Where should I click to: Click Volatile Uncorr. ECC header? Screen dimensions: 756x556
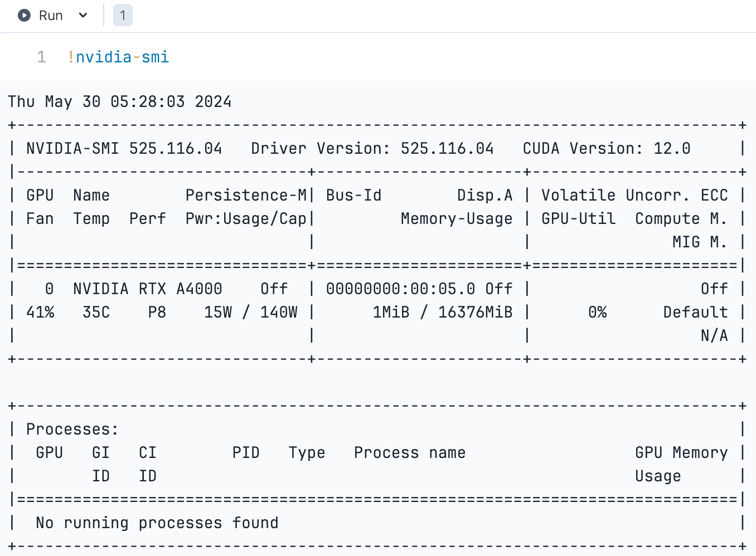click(x=634, y=195)
